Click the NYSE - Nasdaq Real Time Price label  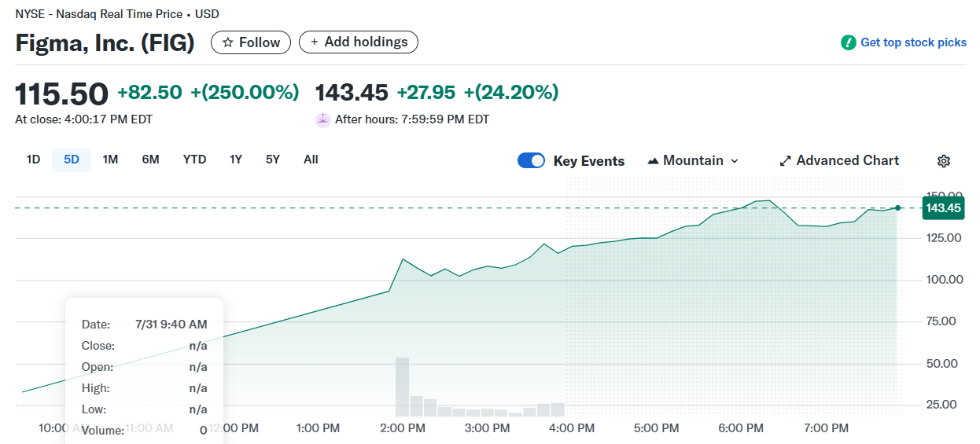99,14
